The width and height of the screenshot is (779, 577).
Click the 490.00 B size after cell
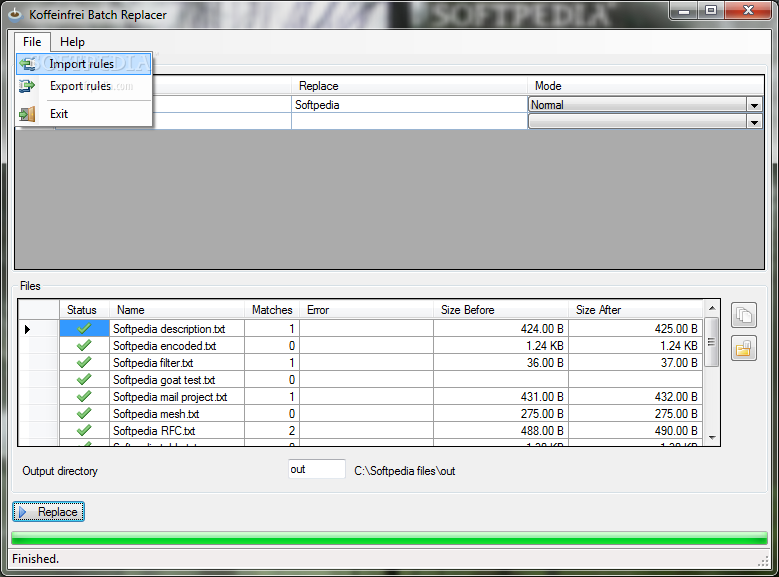[x=635, y=430]
